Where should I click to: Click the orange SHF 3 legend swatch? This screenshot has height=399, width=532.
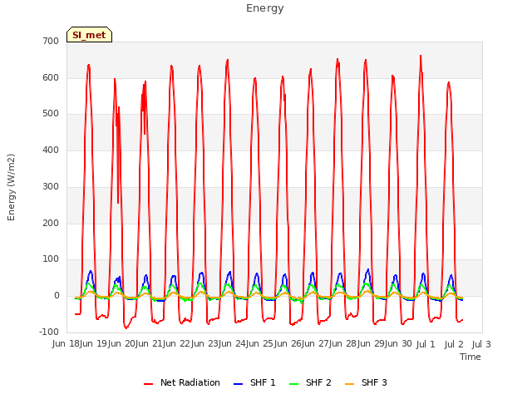(x=350, y=384)
